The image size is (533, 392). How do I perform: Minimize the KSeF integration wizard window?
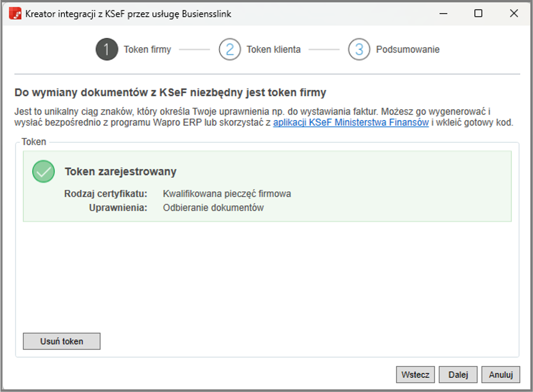[443, 14]
